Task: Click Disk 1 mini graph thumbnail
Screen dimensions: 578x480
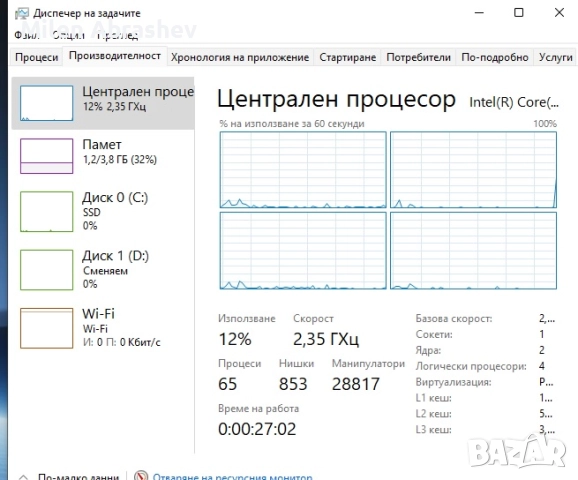Action: pyautogui.click(x=46, y=270)
